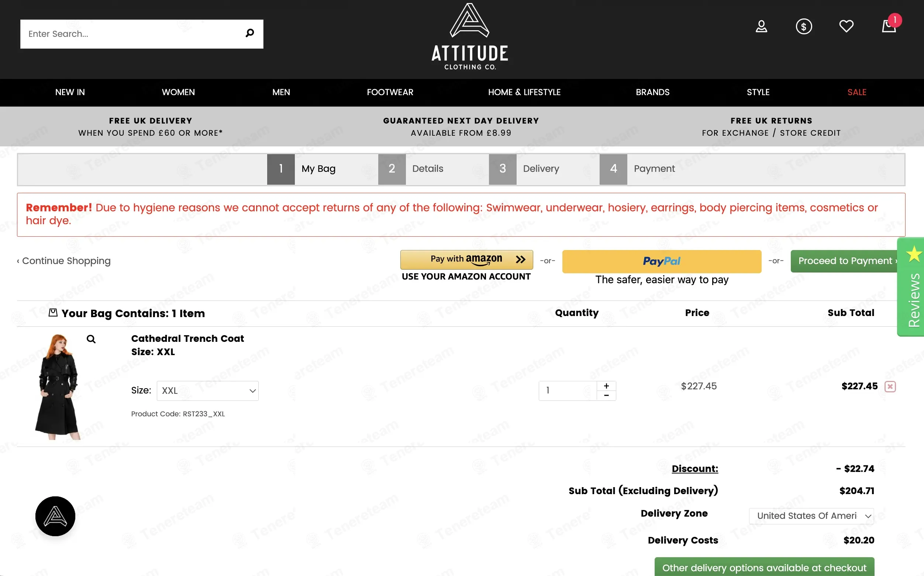Click Product Code RST233_XXL text
This screenshot has height=576, width=924.
(x=178, y=414)
